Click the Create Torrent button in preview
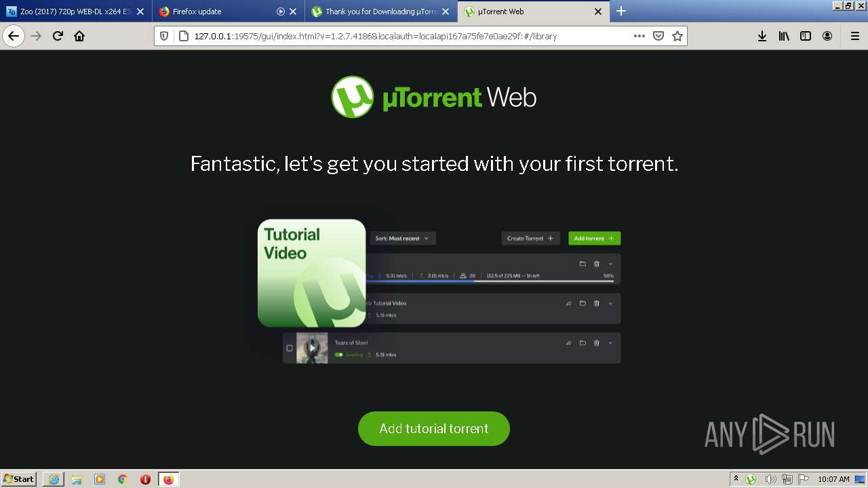The image size is (868, 488). [x=530, y=239]
